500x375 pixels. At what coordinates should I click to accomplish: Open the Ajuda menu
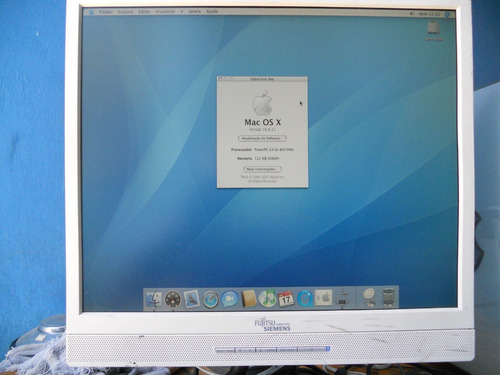pos(212,11)
